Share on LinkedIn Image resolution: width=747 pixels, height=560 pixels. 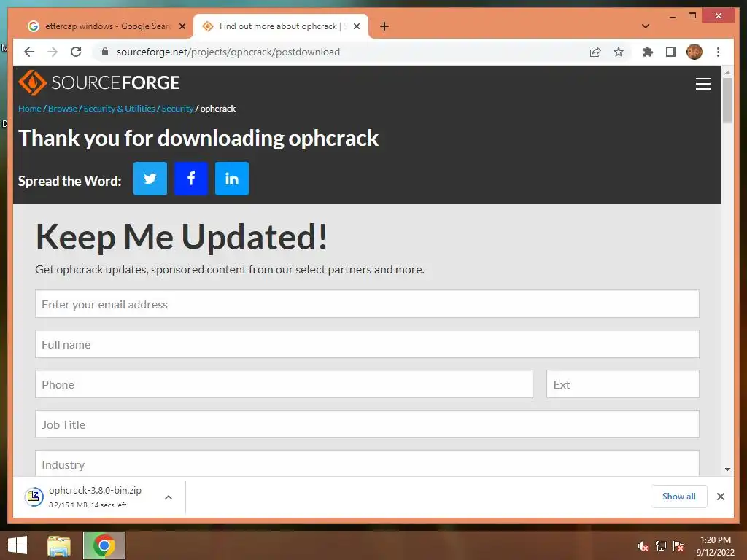pyautogui.click(x=232, y=179)
